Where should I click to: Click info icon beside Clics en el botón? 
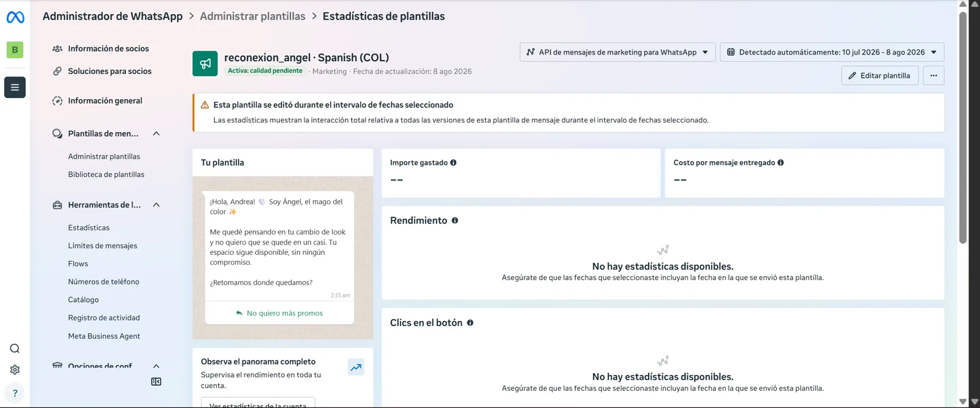coord(470,323)
